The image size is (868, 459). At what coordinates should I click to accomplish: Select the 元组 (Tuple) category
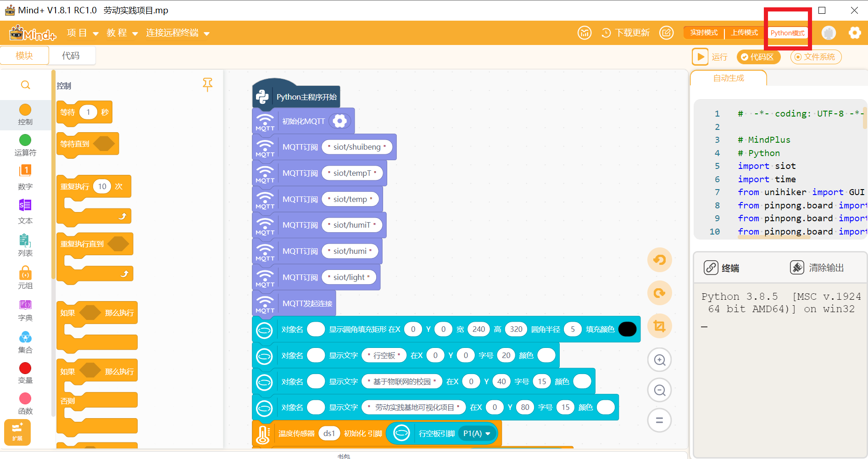click(25, 278)
